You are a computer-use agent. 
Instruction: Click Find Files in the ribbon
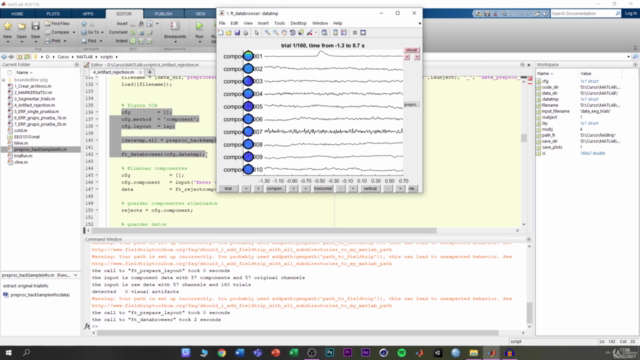tap(57, 24)
